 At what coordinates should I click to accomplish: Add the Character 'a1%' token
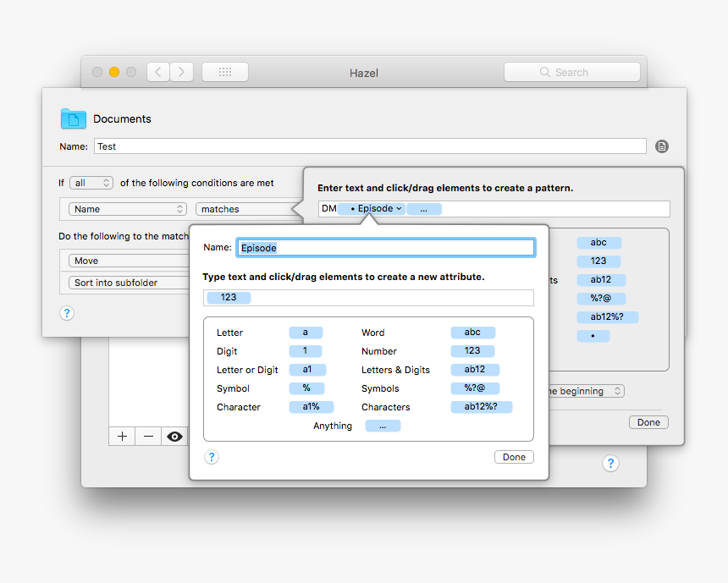click(311, 407)
